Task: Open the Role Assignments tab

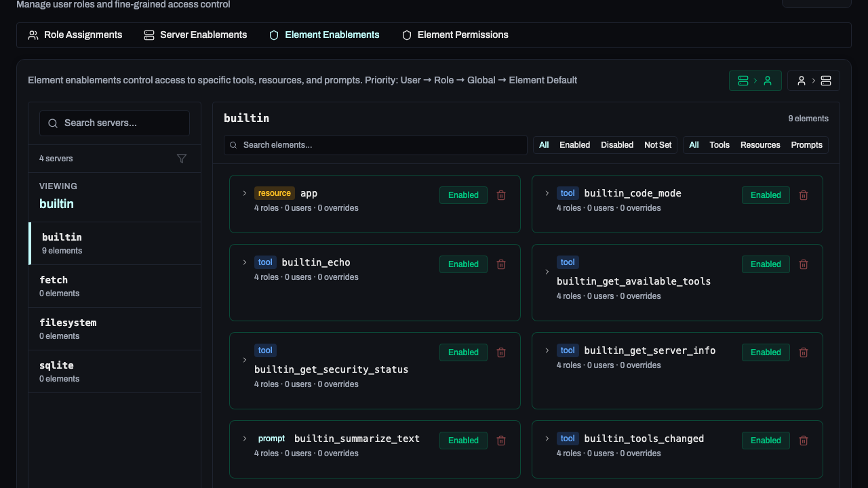Action: pyautogui.click(x=75, y=35)
